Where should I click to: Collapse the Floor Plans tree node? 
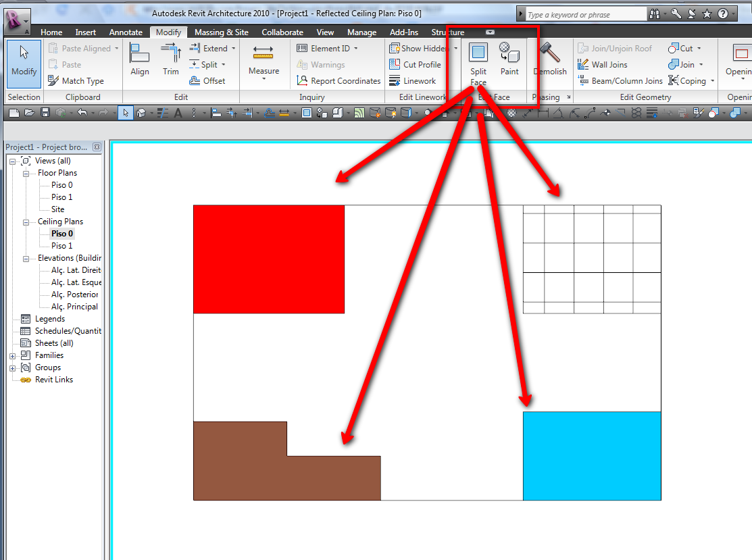tap(26, 174)
